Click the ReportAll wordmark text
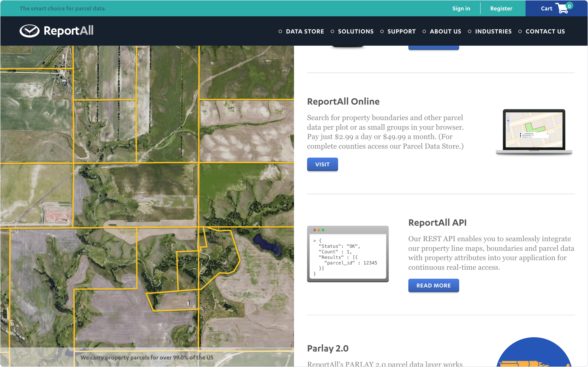 68,31
